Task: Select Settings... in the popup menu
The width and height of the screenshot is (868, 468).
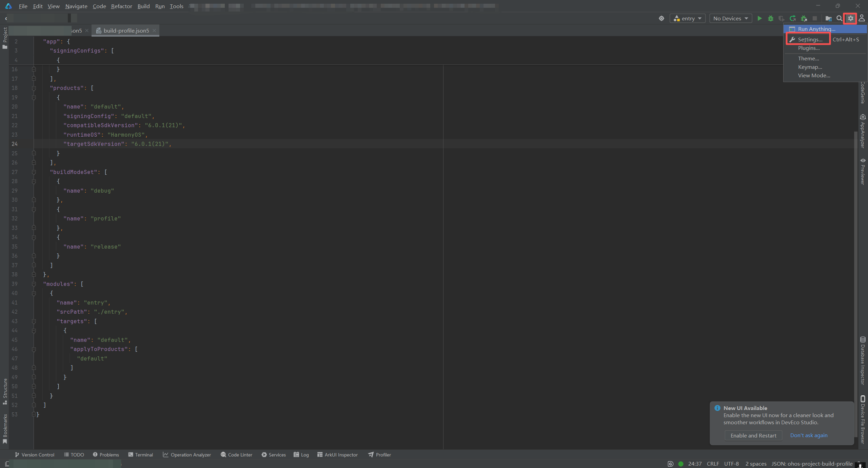Action: point(810,39)
